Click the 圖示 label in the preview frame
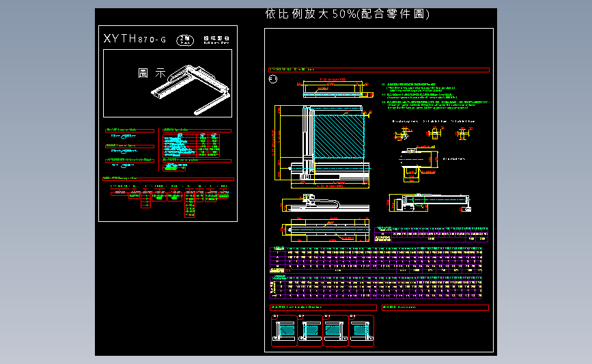The height and width of the screenshot is (364, 592). point(152,73)
